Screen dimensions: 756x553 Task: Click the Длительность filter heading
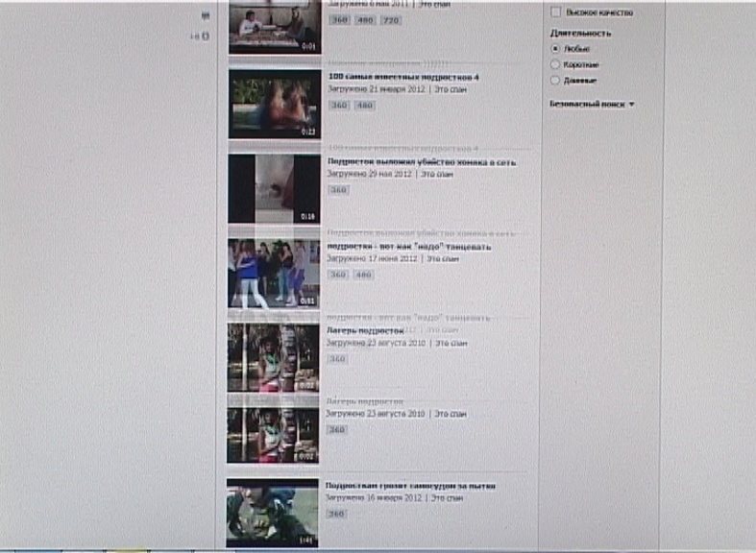580,34
